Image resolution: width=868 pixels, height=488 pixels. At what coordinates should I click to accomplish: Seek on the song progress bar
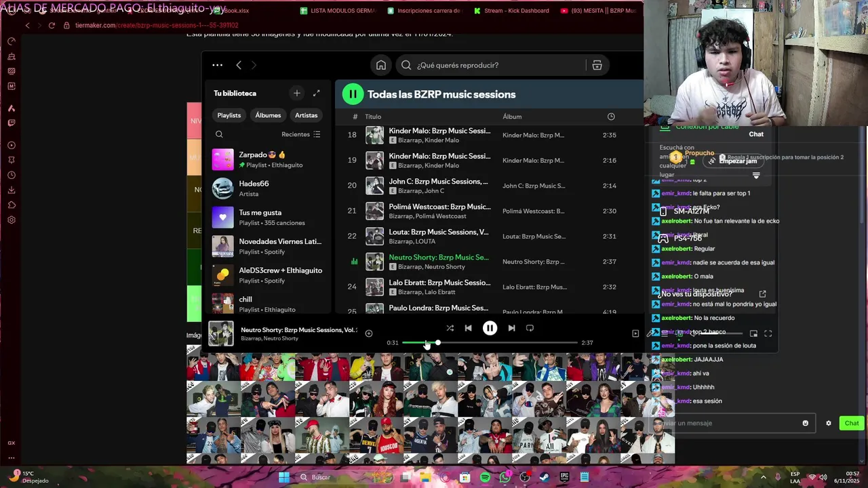pos(490,343)
